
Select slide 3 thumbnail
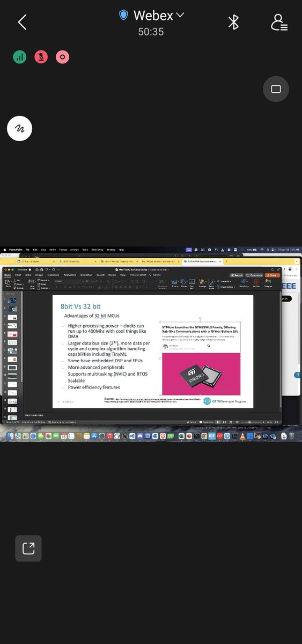[12, 317]
